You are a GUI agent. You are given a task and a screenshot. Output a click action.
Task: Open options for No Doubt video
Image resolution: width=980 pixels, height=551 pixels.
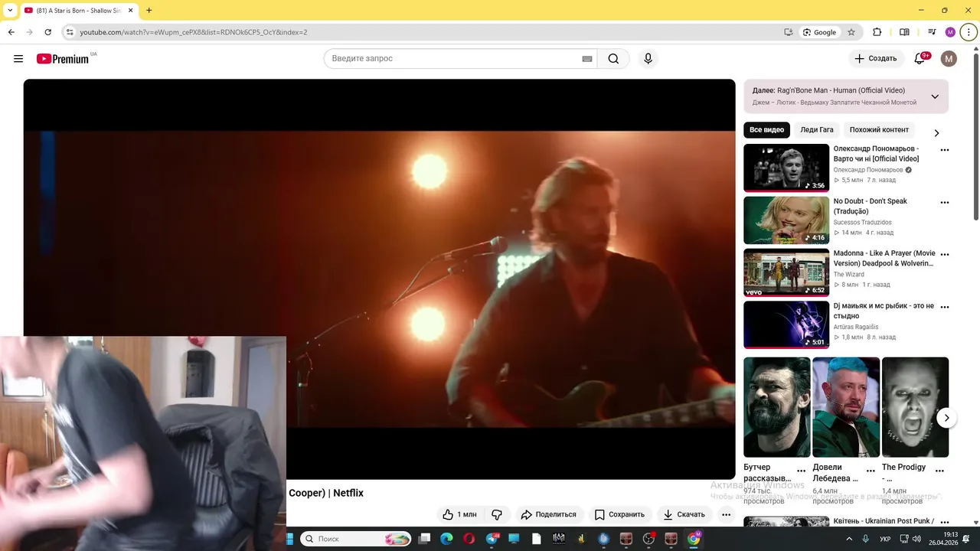tap(944, 203)
